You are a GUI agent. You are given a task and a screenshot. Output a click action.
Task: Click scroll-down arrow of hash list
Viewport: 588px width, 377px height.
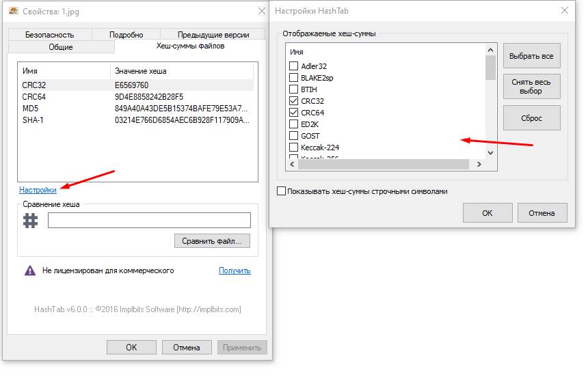point(490,153)
